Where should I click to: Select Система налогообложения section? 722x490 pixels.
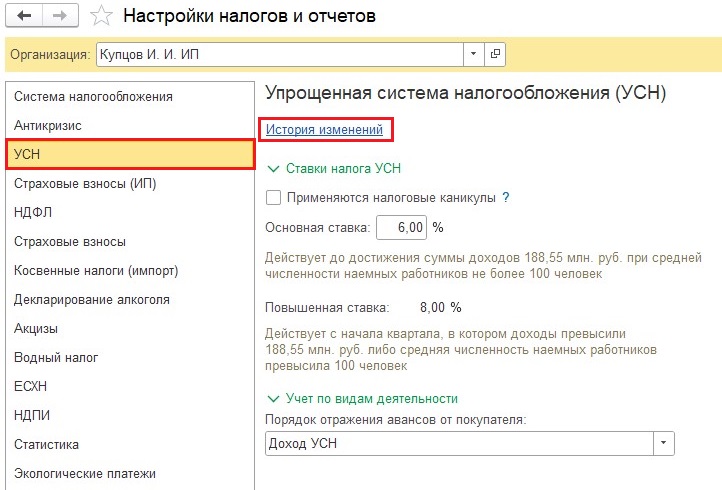(x=130, y=97)
